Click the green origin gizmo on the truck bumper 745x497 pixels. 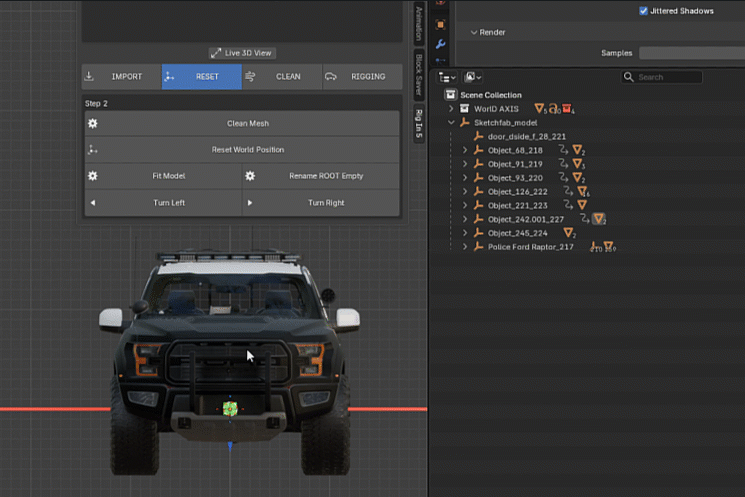point(230,408)
